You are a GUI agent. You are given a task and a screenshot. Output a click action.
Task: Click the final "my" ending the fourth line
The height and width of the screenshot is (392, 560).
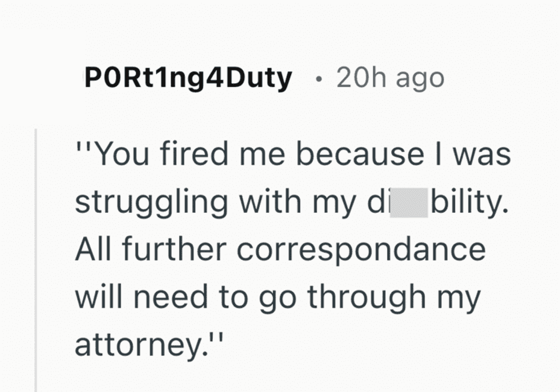coord(461,297)
